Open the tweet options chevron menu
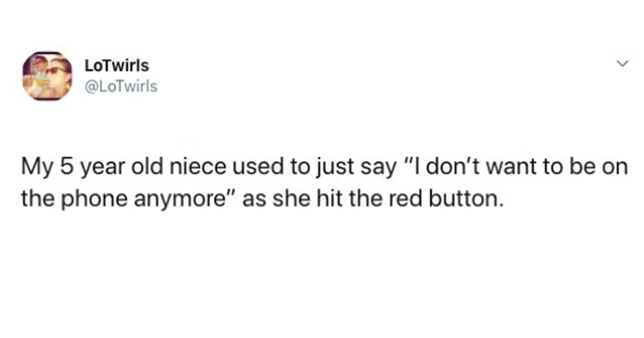This screenshot has height=338, width=644. [622, 64]
